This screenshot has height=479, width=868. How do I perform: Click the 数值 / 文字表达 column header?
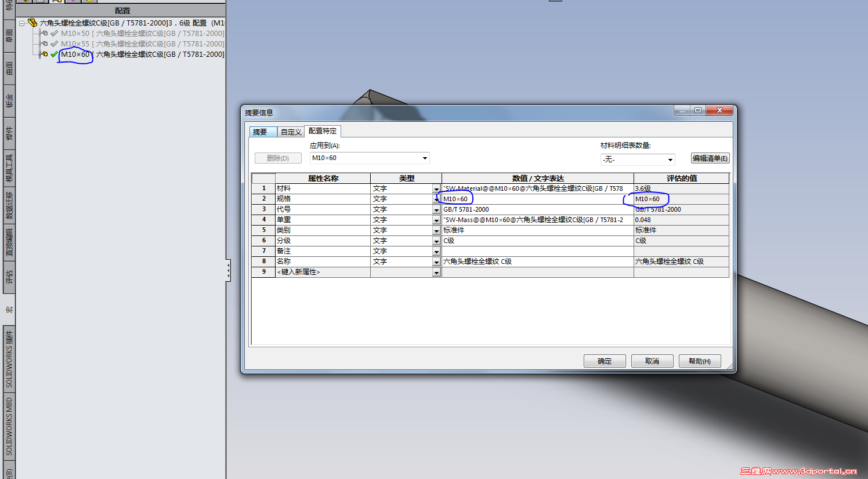click(538, 179)
